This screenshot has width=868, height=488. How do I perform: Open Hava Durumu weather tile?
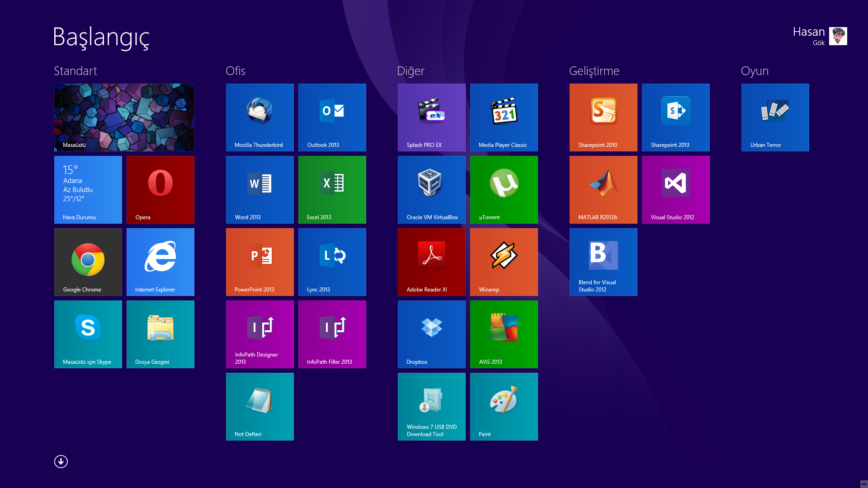[x=88, y=189]
